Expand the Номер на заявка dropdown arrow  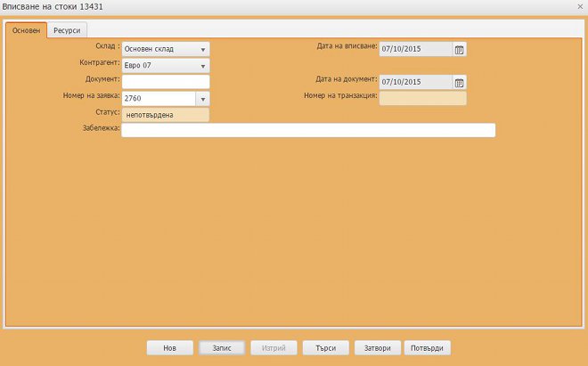coord(202,99)
